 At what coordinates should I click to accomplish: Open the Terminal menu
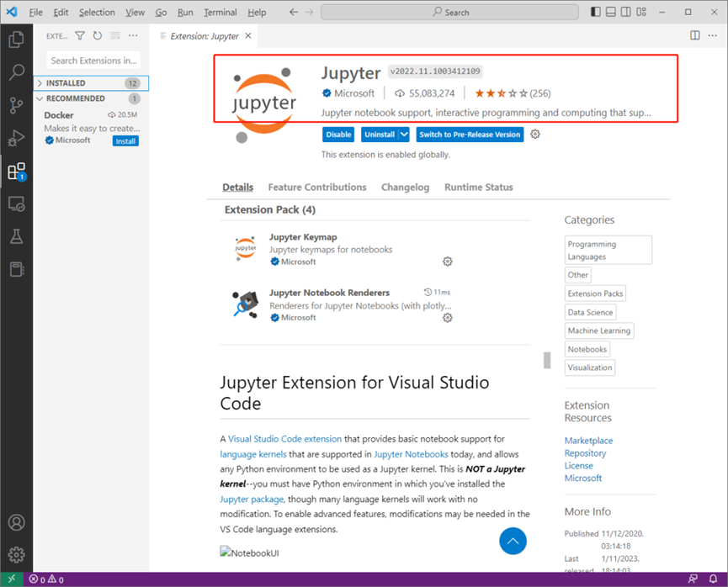220,12
